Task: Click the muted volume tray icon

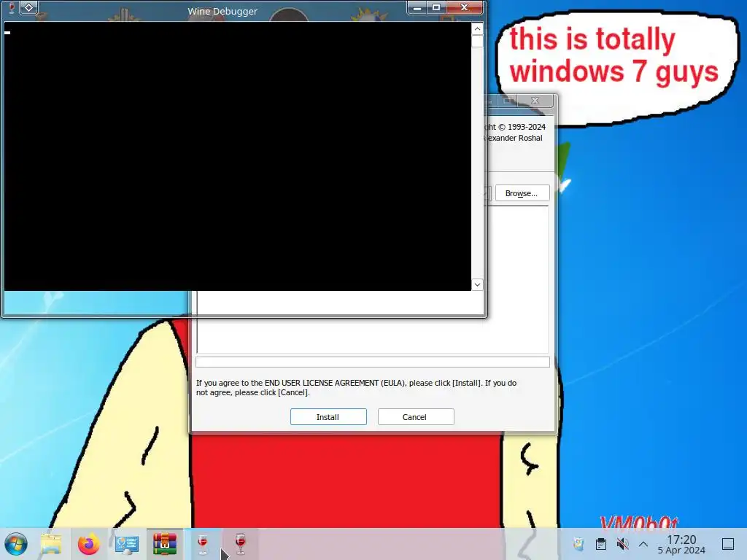Action: pyautogui.click(x=622, y=544)
